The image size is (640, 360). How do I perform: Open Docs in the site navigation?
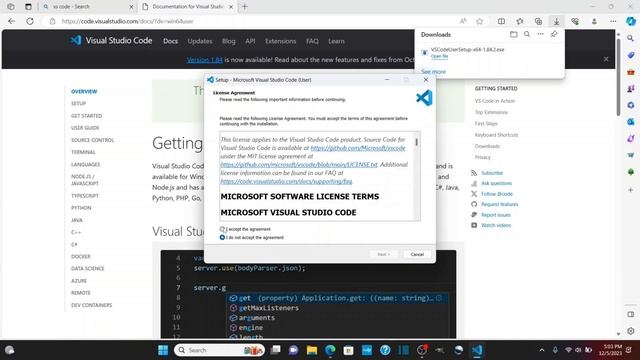170,41
